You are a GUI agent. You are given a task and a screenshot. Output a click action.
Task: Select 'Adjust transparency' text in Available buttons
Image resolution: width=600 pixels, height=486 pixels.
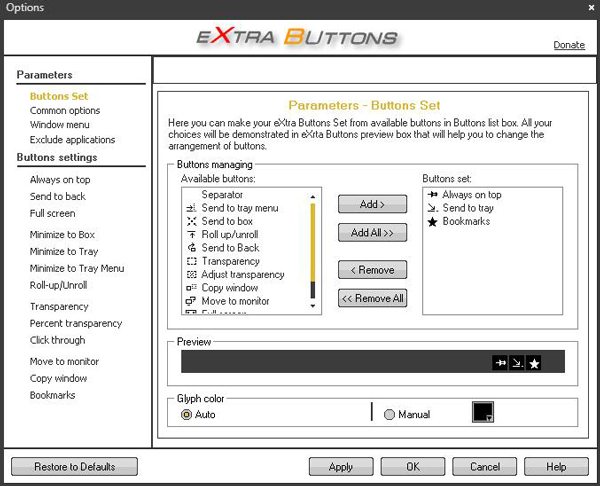pyautogui.click(x=243, y=274)
